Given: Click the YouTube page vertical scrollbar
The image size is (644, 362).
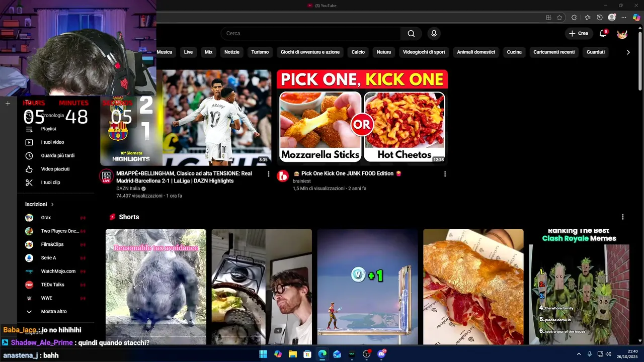Looking at the screenshot, I should click(640, 60).
